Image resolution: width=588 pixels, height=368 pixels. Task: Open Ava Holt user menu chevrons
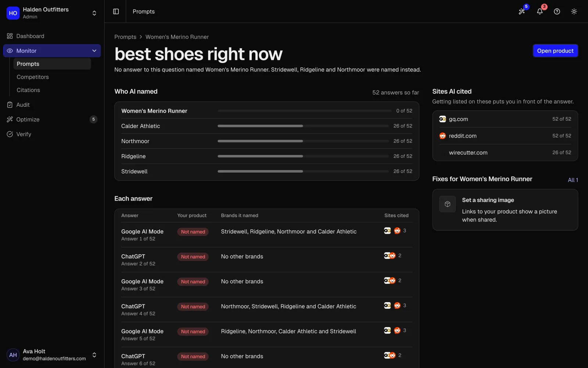94,355
